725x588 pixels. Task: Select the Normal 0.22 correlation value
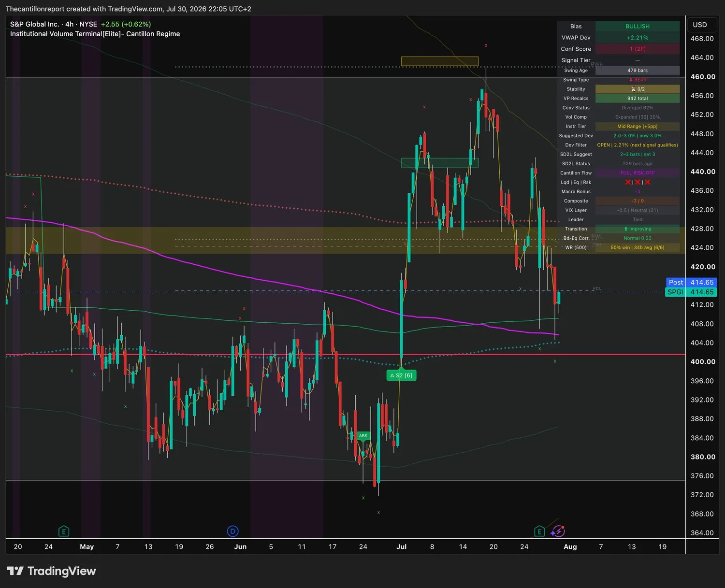(638, 238)
